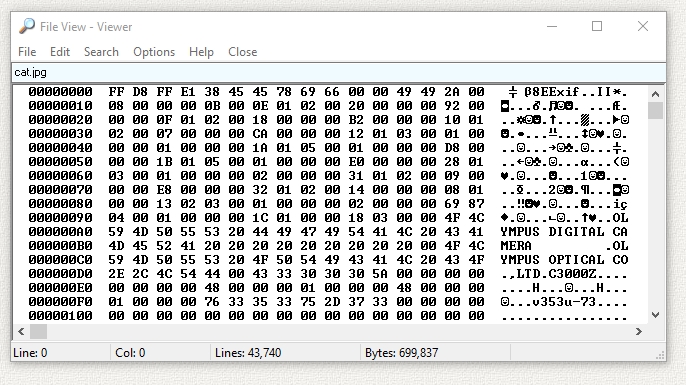Click offset 00000090
Screen dimensions: 686x385
click(60, 218)
